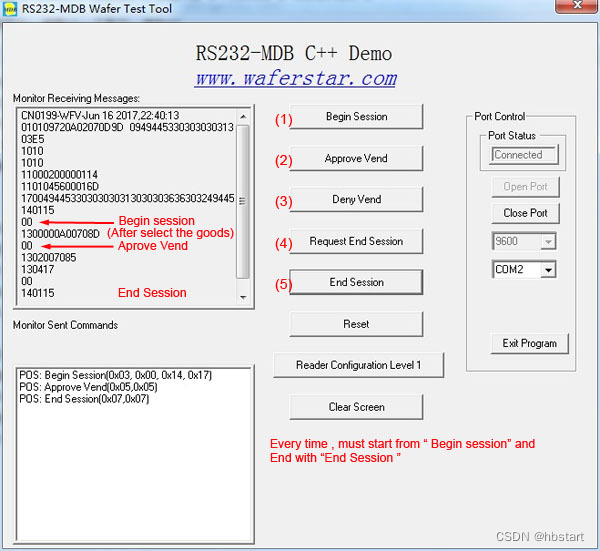Select the 1302007085 message line
Screen dimensions: 600x551
(49, 258)
